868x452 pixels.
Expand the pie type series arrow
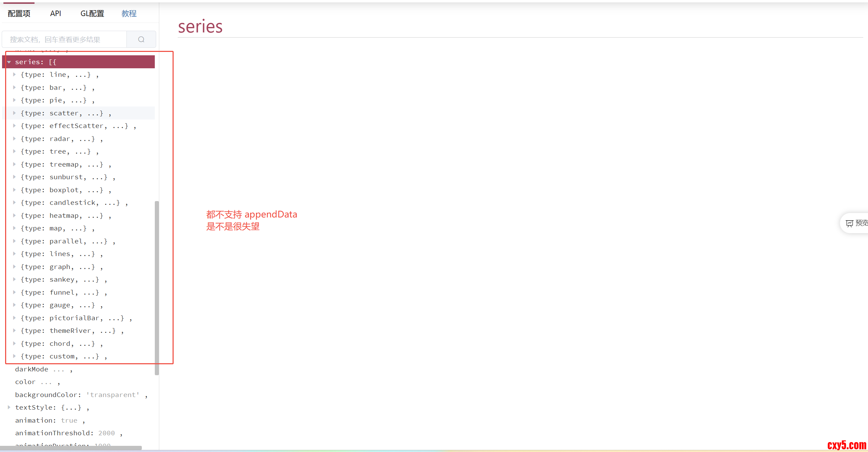(x=14, y=100)
